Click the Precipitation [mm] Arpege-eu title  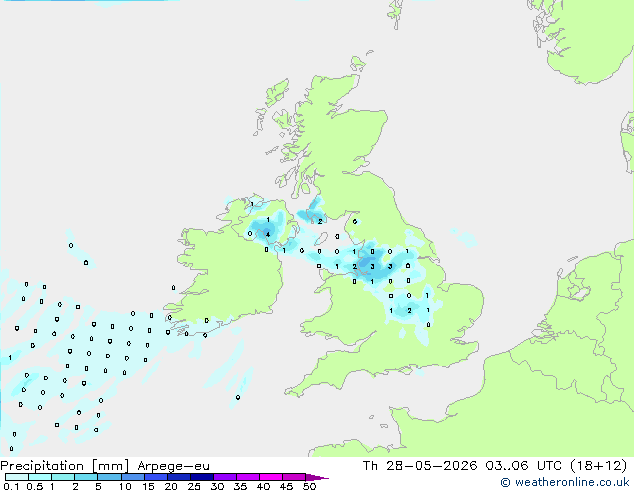tap(105, 466)
